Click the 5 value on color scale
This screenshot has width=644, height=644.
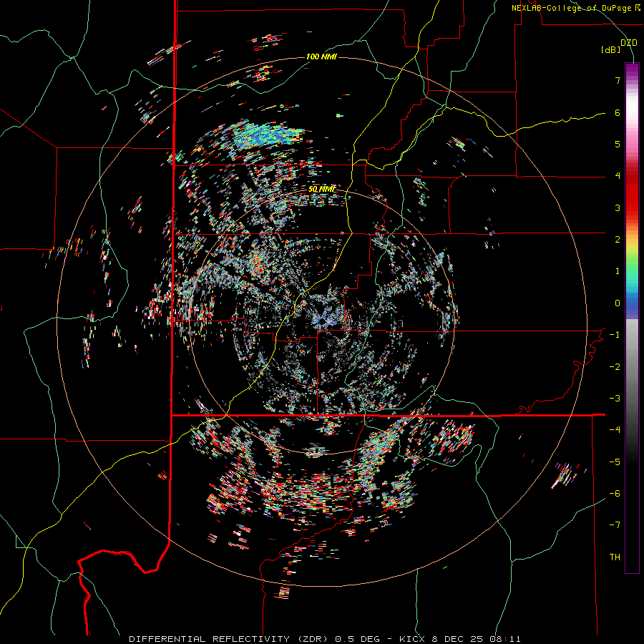(x=618, y=144)
